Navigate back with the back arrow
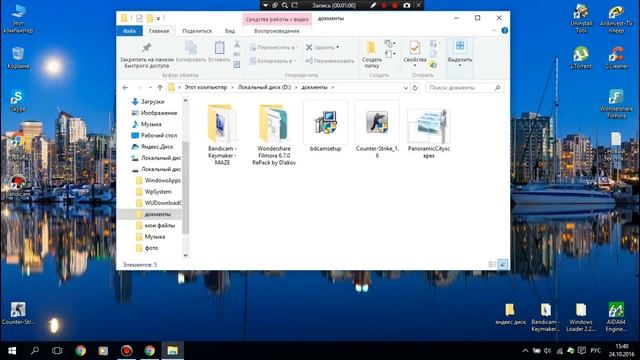This screenshot has width=640, height=360. (x=125, y=87)
